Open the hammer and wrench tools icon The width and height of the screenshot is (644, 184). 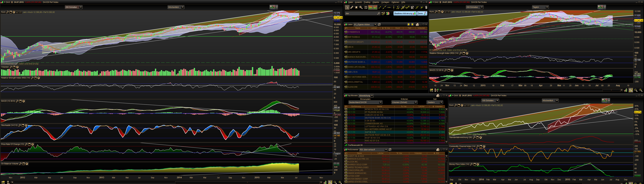412,7
